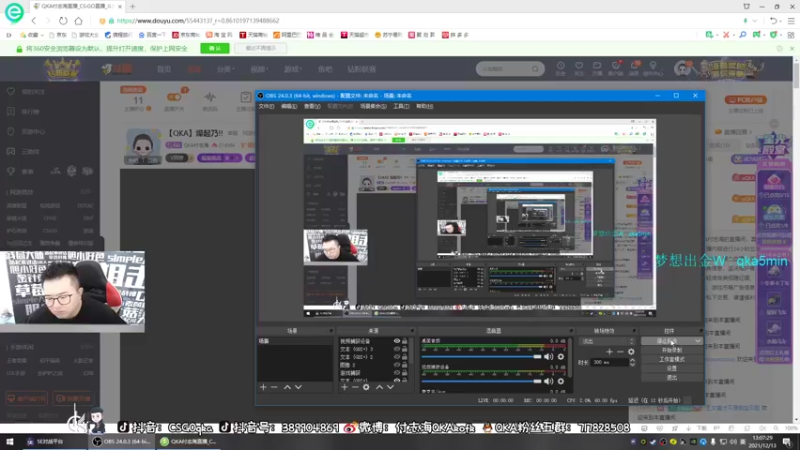Open the browser magnifier search extension
Viewport: 800px width, 450px height.
click(743, 35)
